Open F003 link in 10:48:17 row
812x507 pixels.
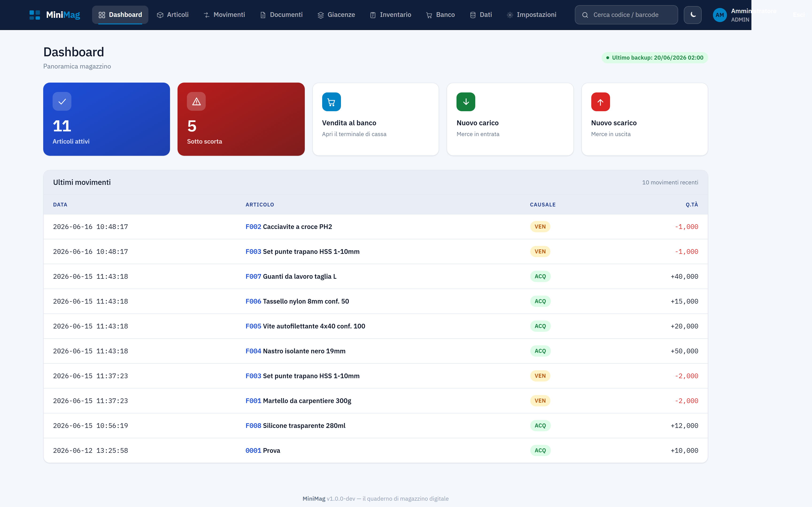click(253, 252)
